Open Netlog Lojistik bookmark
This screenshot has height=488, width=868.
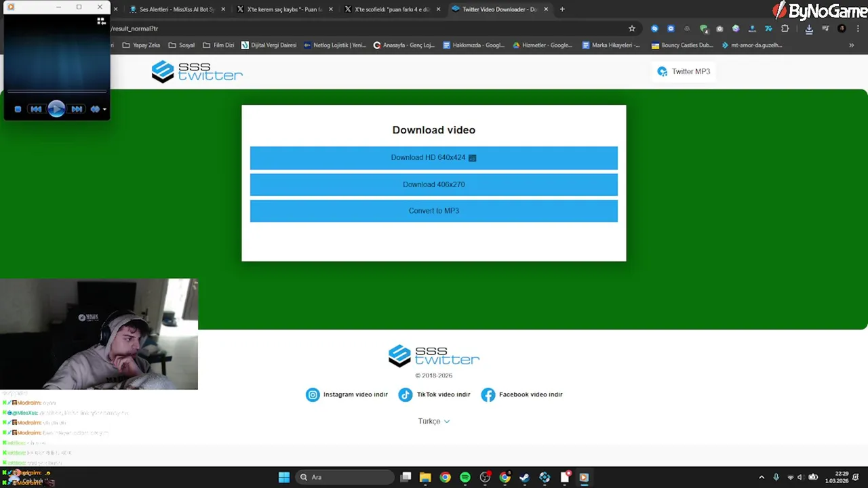[335, 45]
